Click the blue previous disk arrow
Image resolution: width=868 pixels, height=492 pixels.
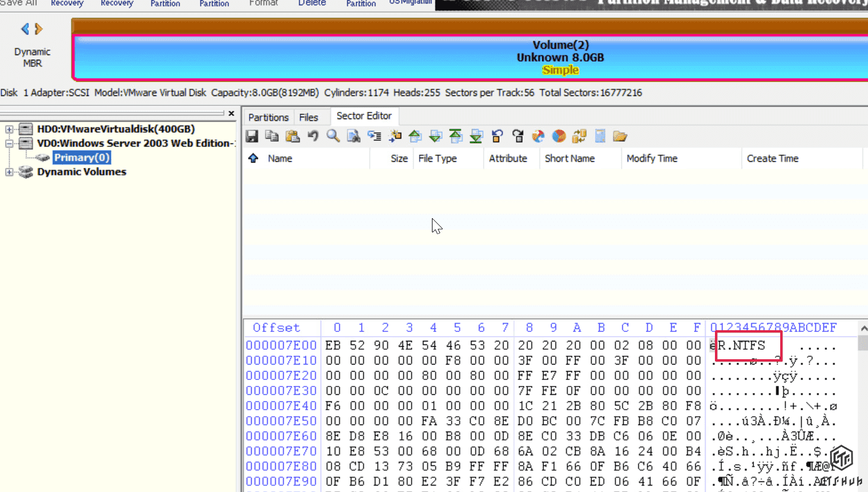pyautogui.click(x=25, y=28)
